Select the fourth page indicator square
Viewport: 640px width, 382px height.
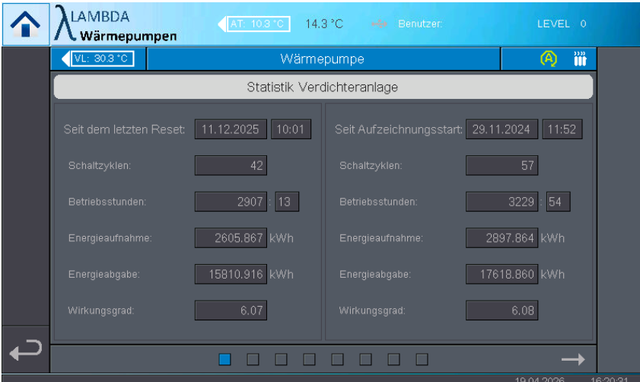(x=309, y=359)
